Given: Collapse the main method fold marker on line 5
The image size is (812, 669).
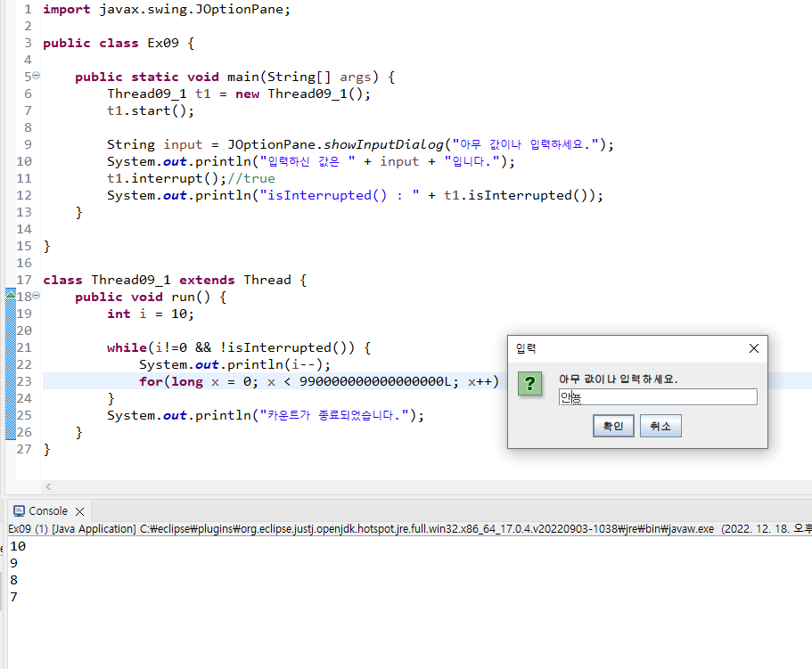Looking at the screenshot, I should (x=36, y=76).
